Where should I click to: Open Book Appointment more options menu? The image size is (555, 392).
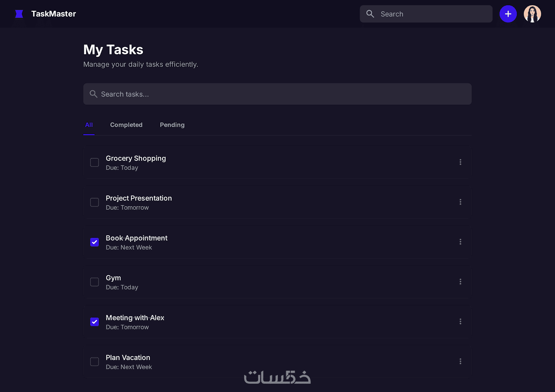point(460,242)
